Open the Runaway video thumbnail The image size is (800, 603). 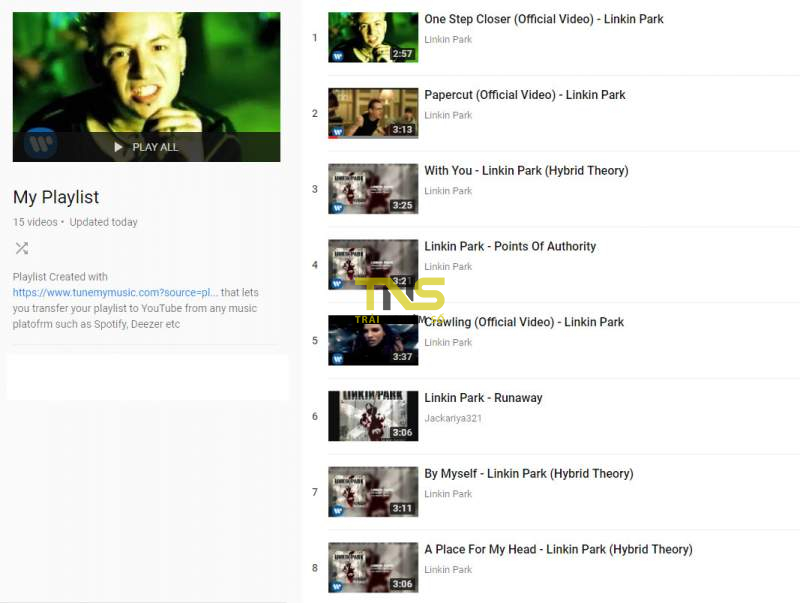(x=373, y=416)
